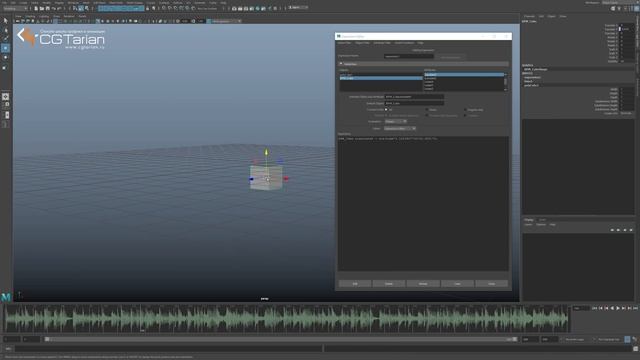Play the animation forwards
640x360 pixels.
[x=618, y=308]
